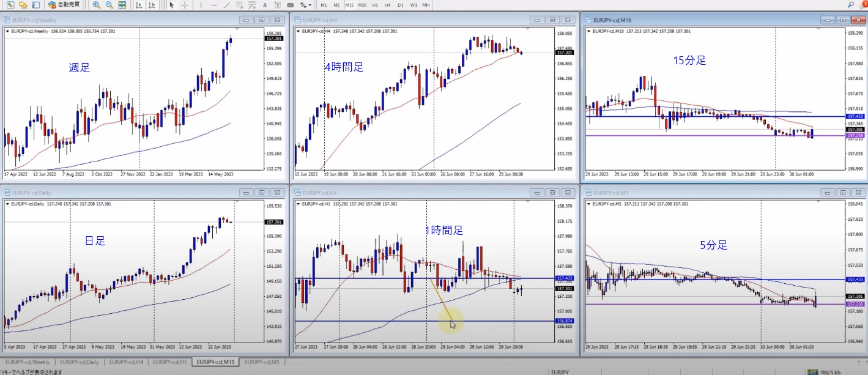Screen dimensions: 868x375
Task: Click the 15分足 label on M15 chart
Action: coord(689,60)
